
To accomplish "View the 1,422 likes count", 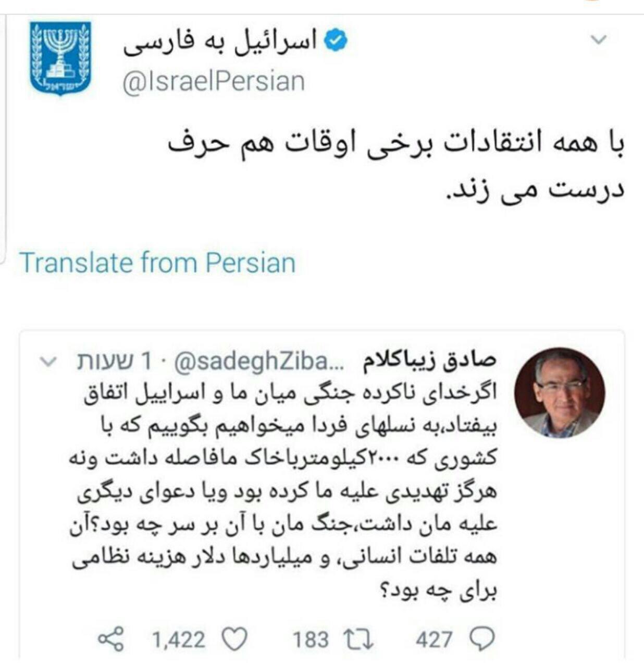I will [179, 639].
